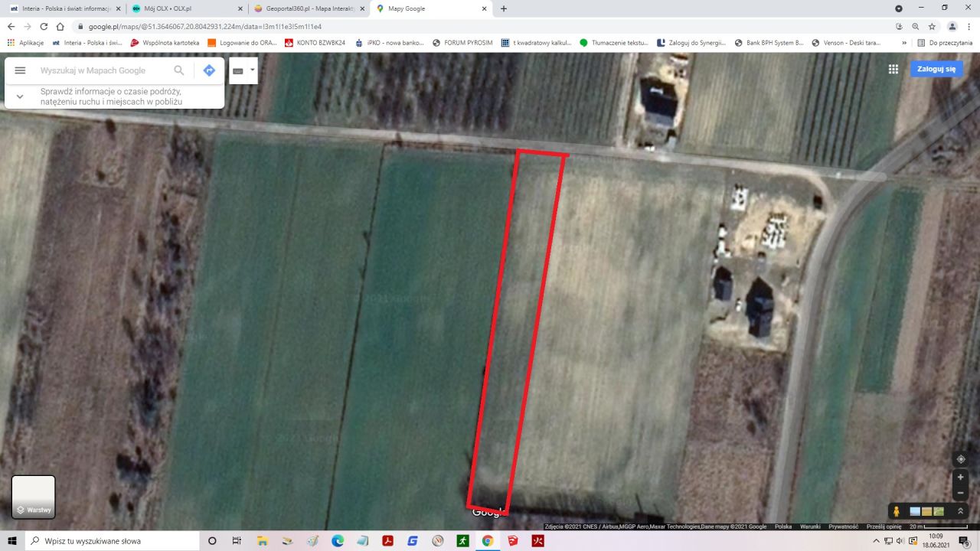Open a new browser tab
The width and height of the screenshot is (980, 551).
pyautogui.click(x=503, y=8)
